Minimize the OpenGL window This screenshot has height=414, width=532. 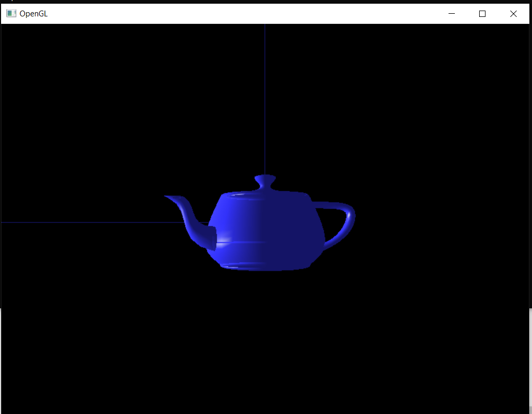[x=452, y=13]
